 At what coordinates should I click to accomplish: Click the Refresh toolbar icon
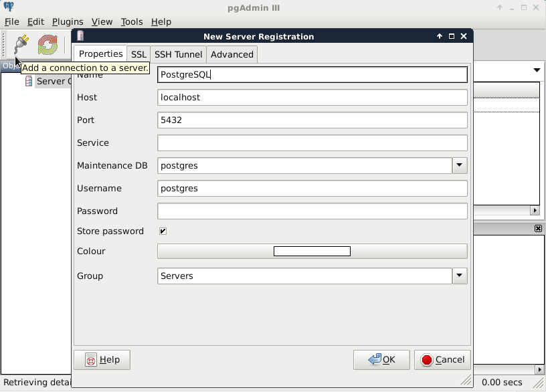(48, 45)
